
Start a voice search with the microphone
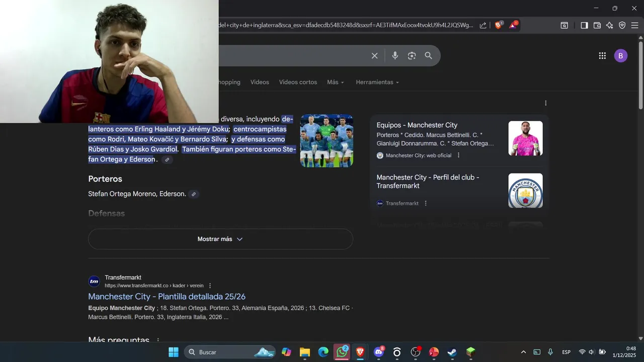(x=395, y=56)
